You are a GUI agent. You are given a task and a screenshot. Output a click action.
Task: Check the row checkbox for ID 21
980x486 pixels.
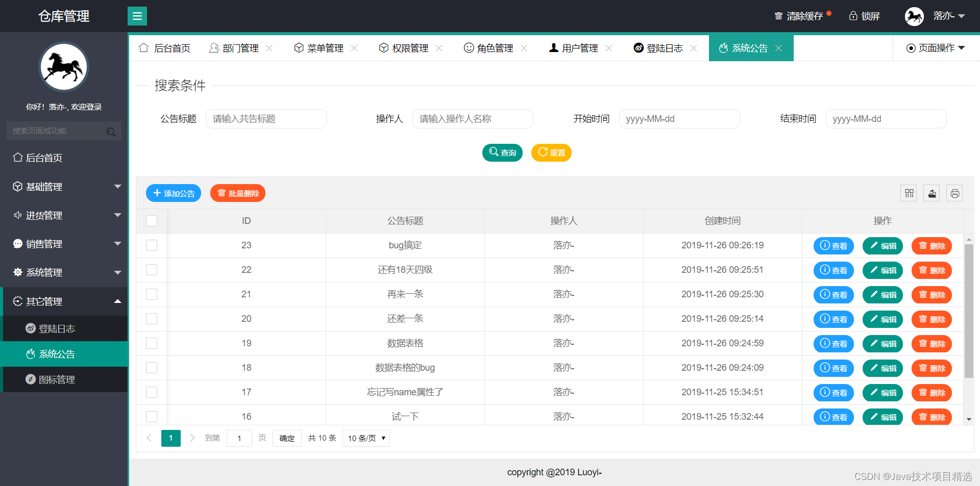(152, 294)
